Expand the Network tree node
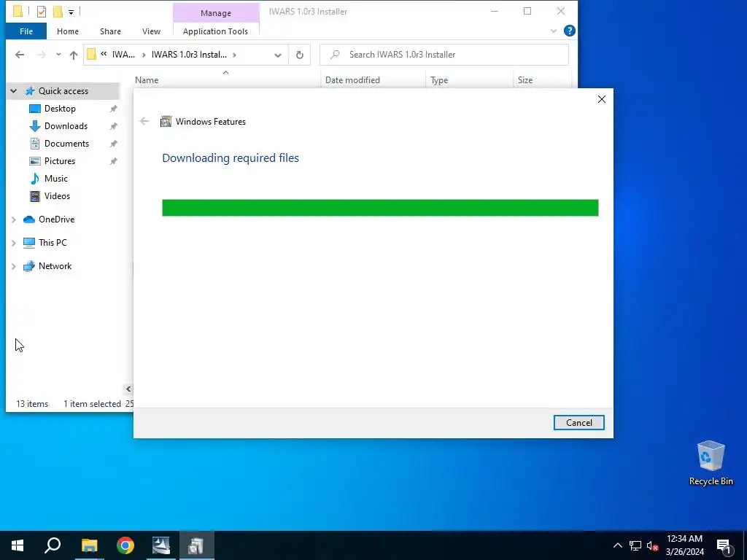The image size is (747, 560). tap(14, 266)
